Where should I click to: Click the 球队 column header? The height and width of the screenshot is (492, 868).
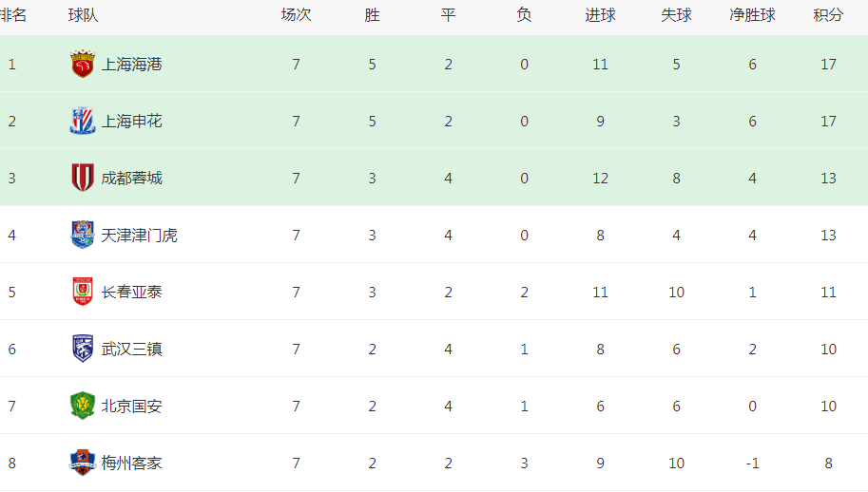click(x=83, y=15)
